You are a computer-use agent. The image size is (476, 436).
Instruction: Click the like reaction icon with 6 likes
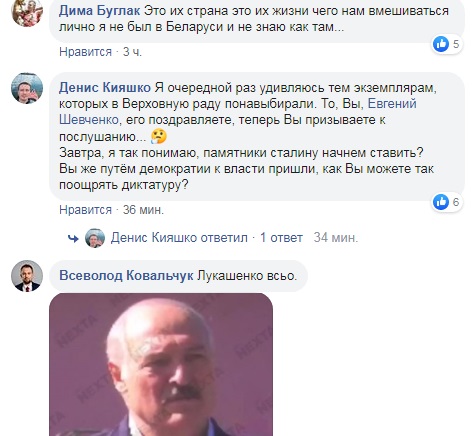[441, 202]
